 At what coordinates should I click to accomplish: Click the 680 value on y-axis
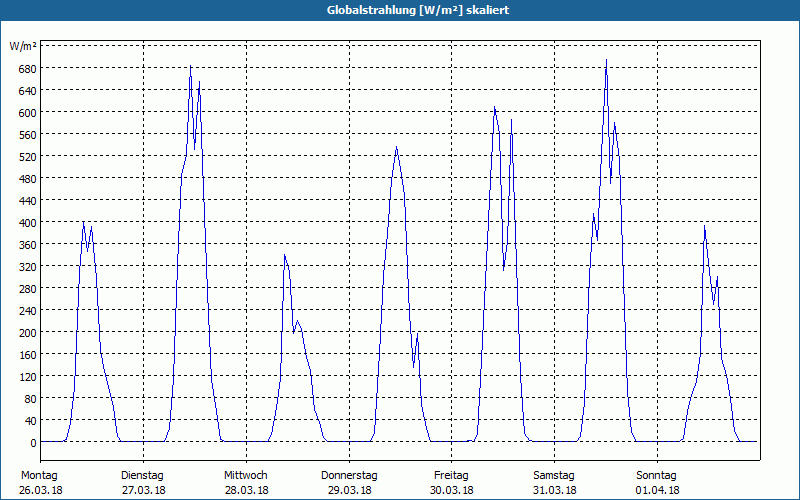click(x=28, y=68)
